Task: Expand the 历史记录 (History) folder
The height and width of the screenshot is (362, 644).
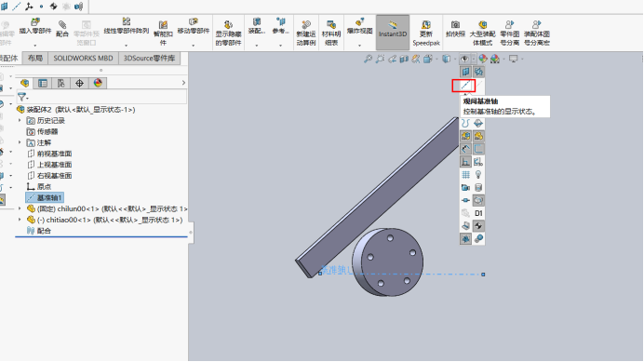Action: (20, 120)
